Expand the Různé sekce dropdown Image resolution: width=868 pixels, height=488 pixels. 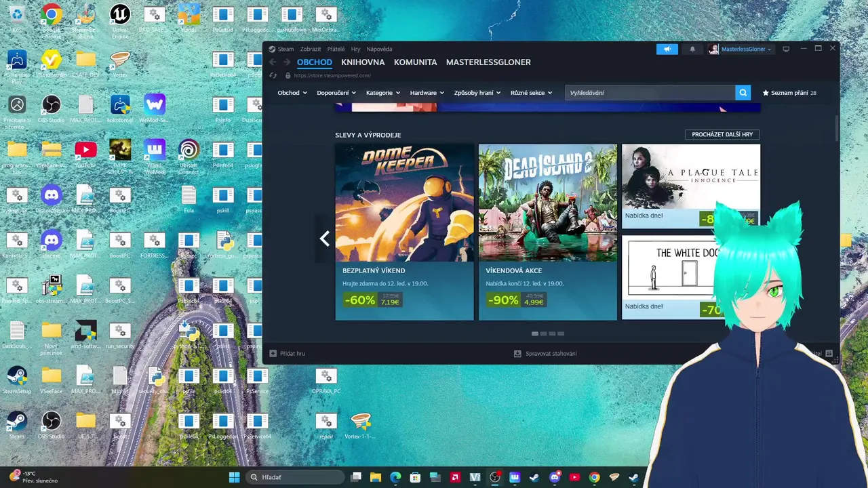532,93
